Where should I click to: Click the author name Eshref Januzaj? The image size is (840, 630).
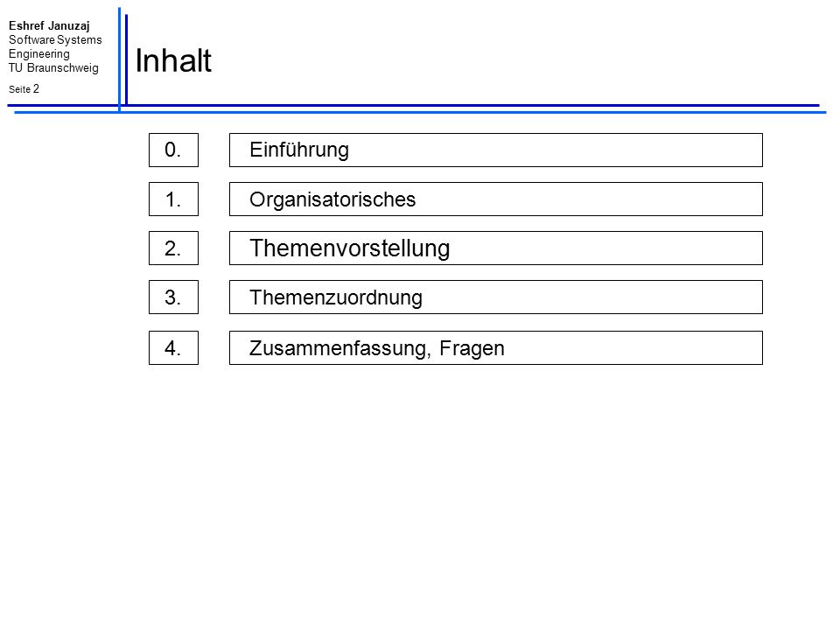point(49,25)
